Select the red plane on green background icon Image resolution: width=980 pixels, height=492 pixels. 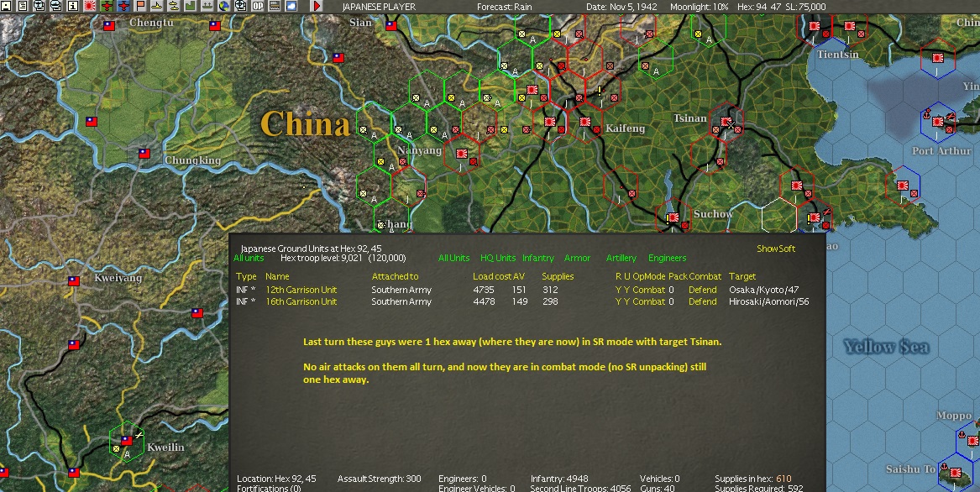(107, 6)
